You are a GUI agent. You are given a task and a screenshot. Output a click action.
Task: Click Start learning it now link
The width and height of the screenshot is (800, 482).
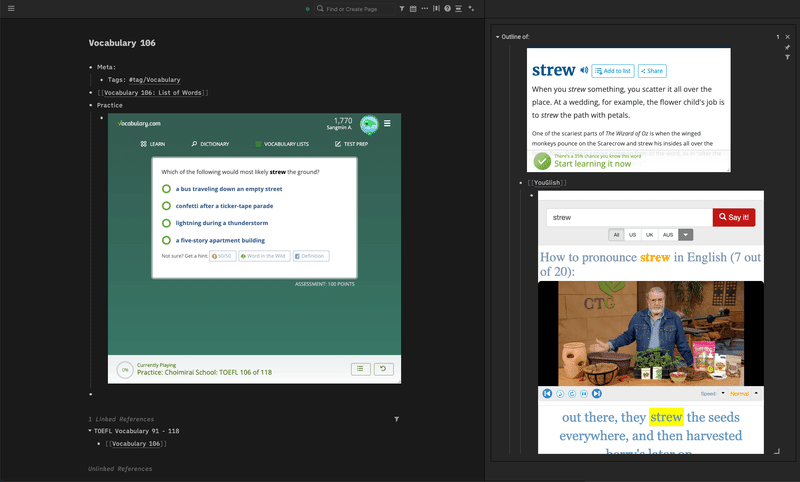[x=592, y=164]
